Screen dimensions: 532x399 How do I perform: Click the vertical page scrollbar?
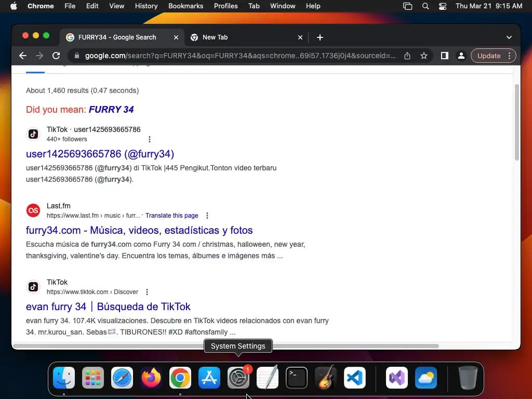coord(517,122)
